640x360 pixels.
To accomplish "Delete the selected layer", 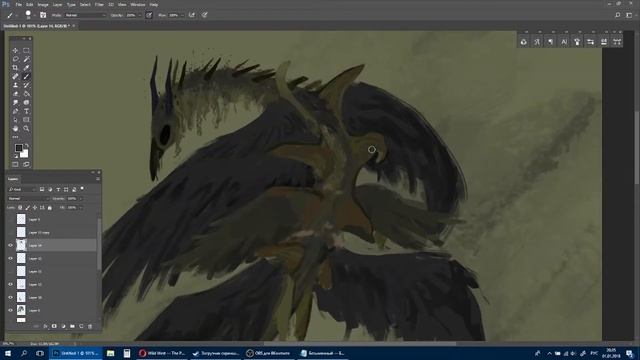I will 90,326.
